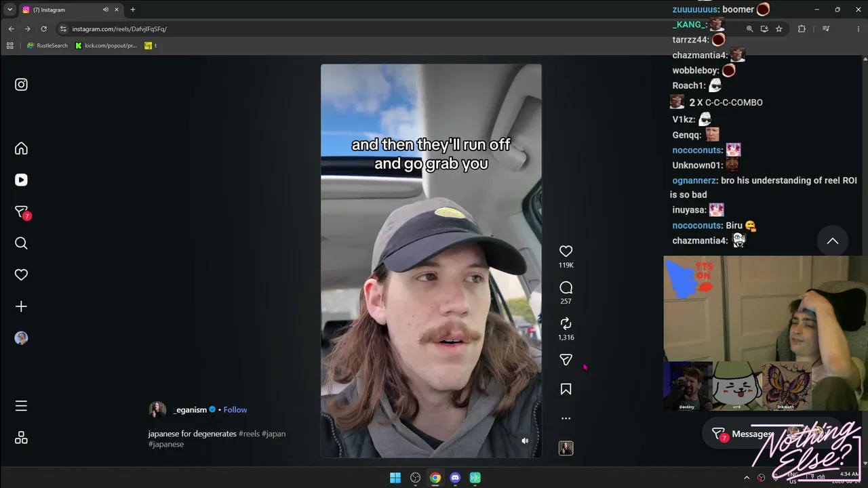868x488 pixels.
Task: Open Instagram search
Action: click(x=21, y=243)
